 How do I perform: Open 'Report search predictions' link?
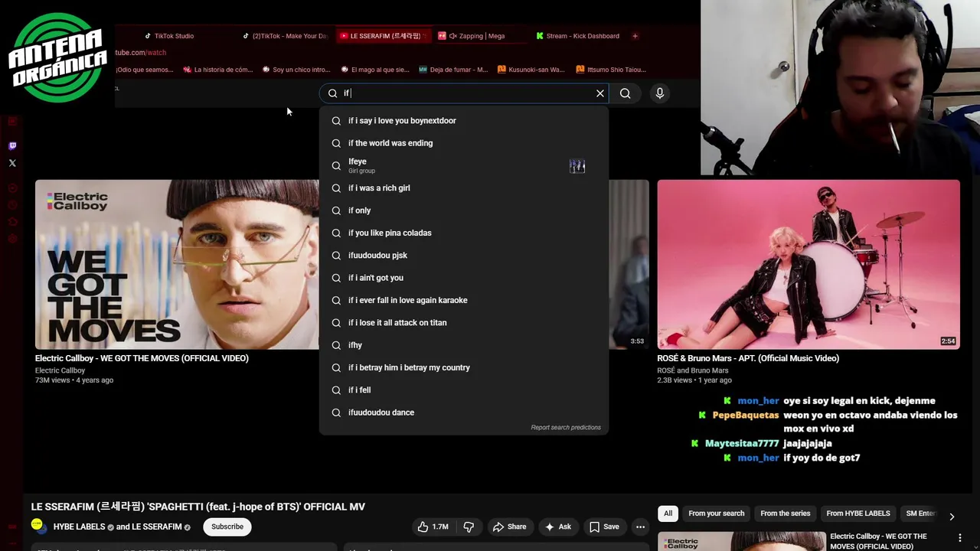[x=566, y=428]
